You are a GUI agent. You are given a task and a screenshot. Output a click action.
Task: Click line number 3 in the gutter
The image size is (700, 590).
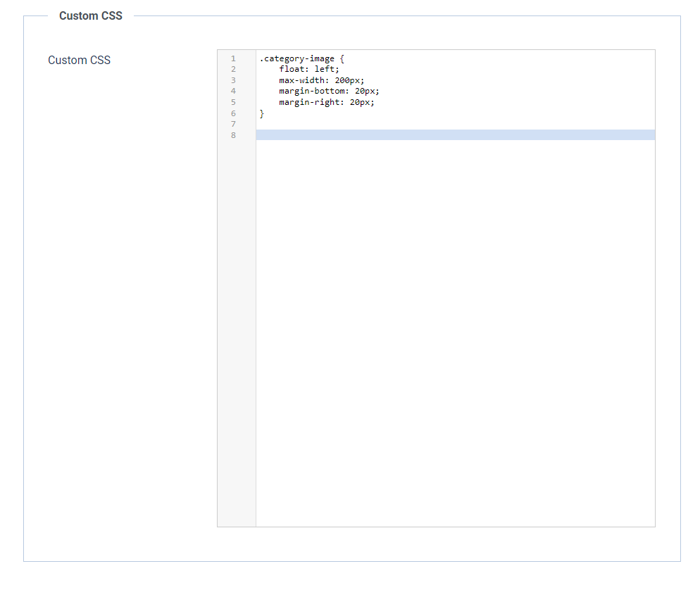[x=233, y=80]
